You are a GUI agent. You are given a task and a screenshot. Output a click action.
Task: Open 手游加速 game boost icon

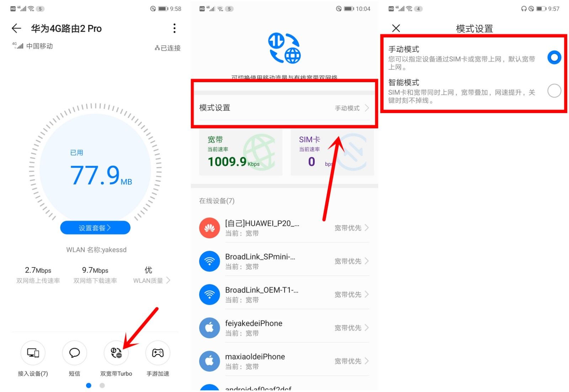158,353
